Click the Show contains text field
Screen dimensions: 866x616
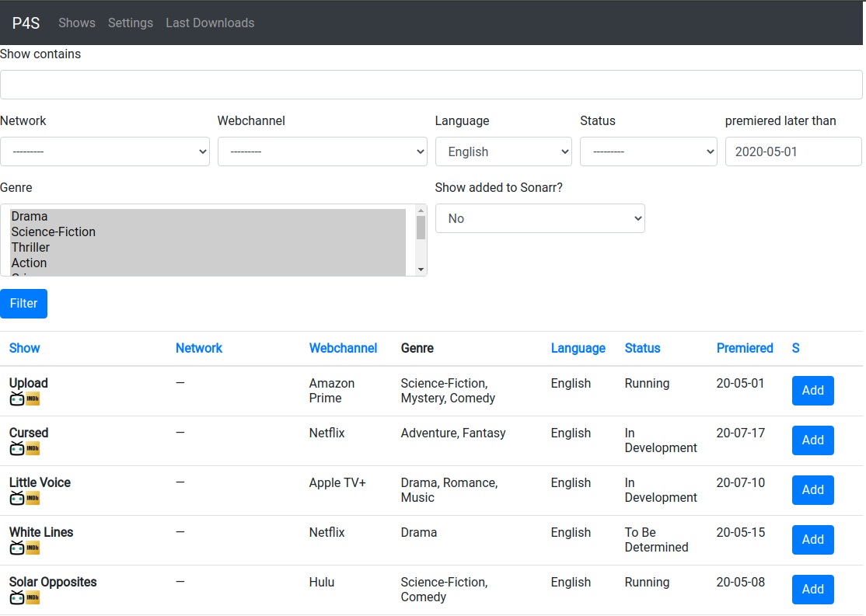[431, 85]
